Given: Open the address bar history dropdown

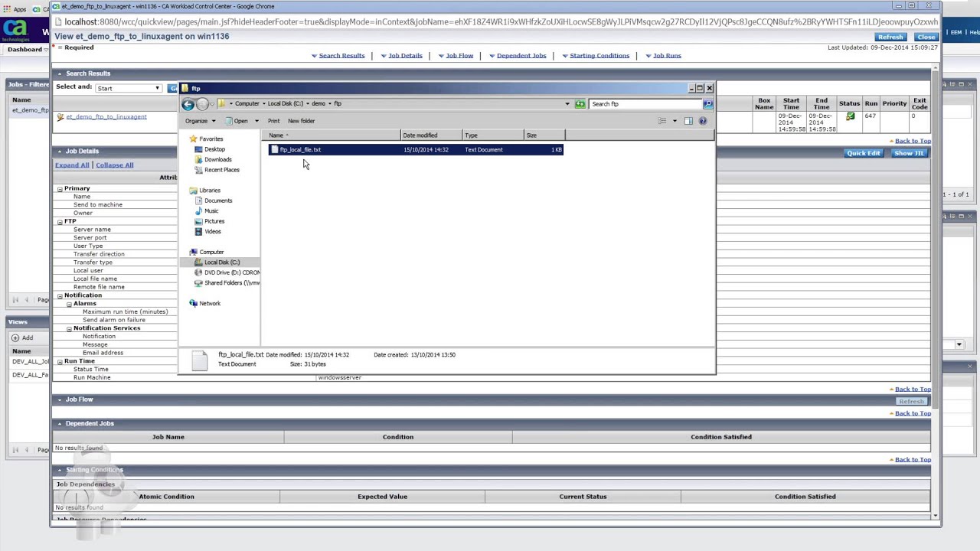Looking at the screenshot, I should 567,104.
